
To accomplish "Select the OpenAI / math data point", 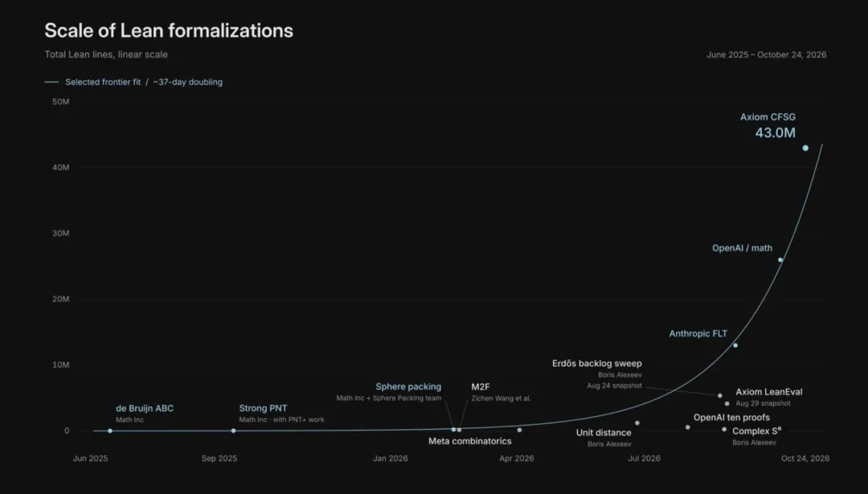I will tap(780, 260).
